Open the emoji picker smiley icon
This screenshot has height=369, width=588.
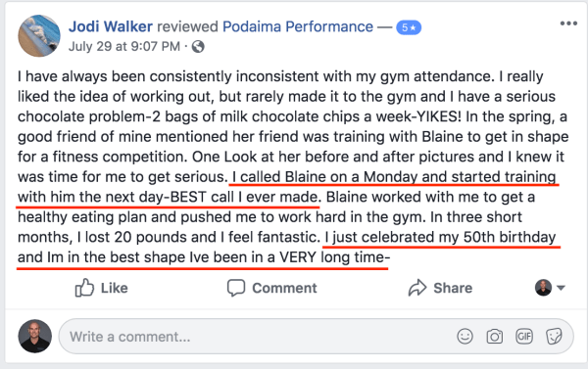[465, 336]
